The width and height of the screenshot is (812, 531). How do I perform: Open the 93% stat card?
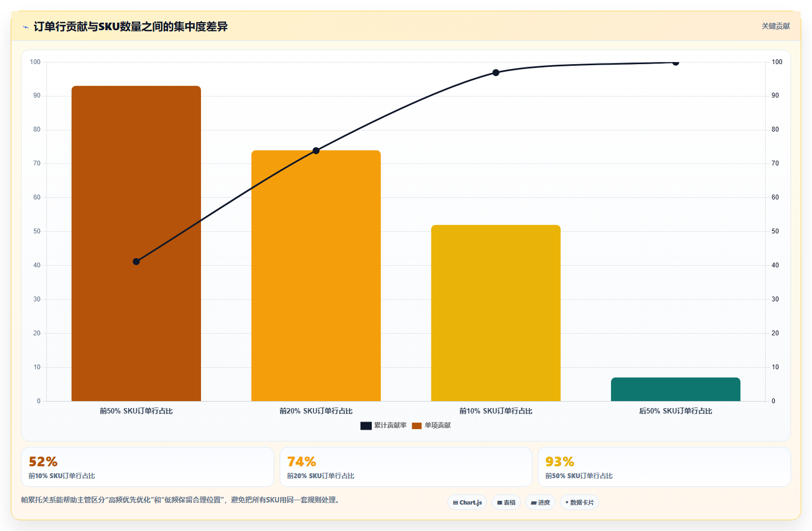pos(664,467)
